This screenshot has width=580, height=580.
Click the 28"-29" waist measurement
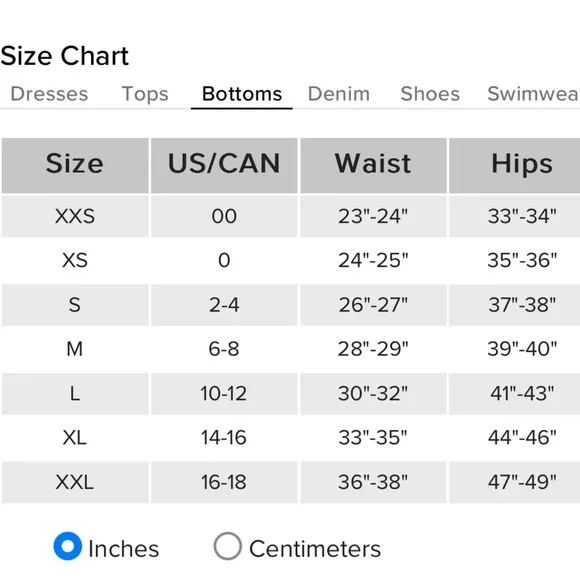[373, 349]
